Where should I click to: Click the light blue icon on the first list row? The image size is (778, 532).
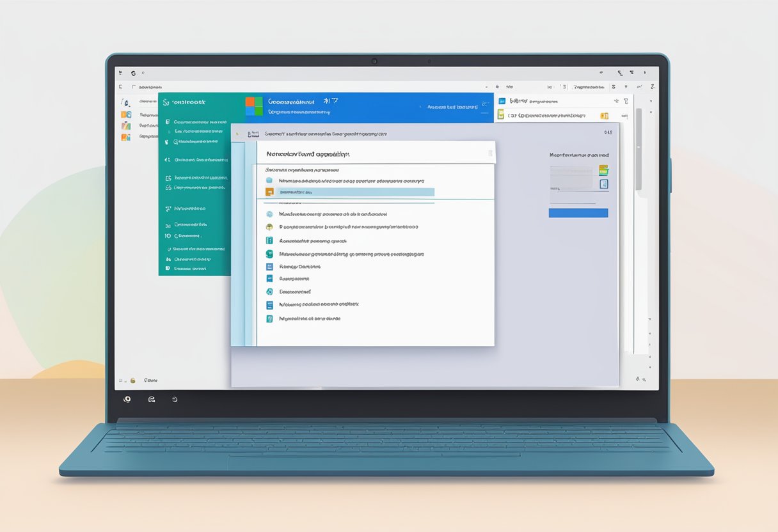click(269, 181)
